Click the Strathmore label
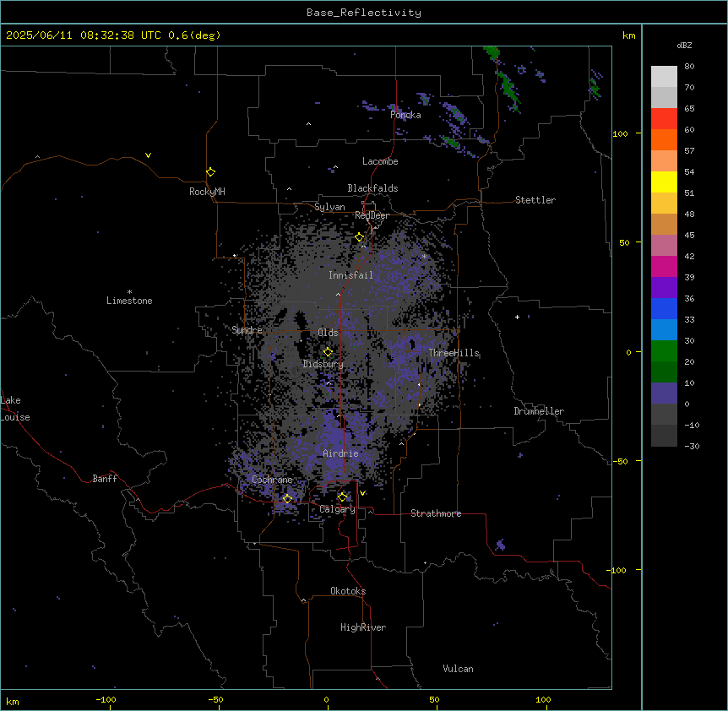 pos(436,513)
